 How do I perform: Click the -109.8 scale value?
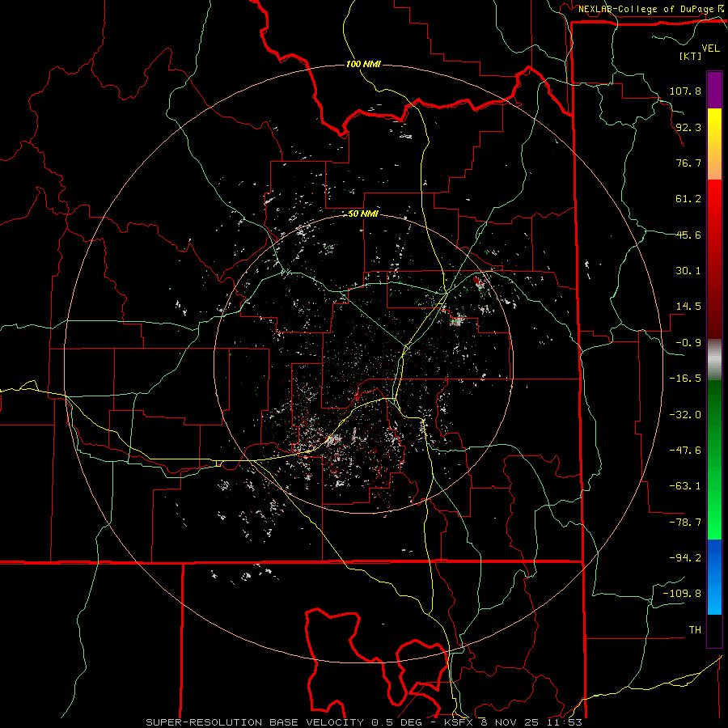(x=683, y=594)
